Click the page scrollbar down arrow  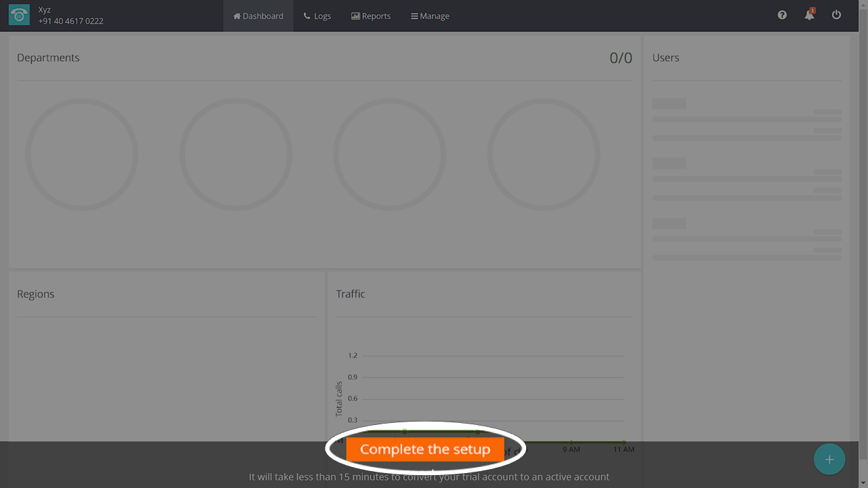point(861,483)
